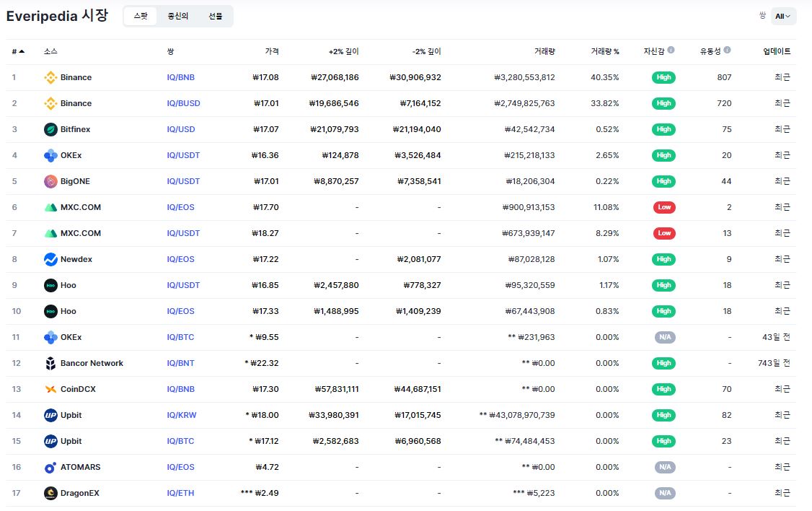This screenshot has height=511, width=812.
Task: Click the info icon next to 유동성 header
Action: (727, 51)
